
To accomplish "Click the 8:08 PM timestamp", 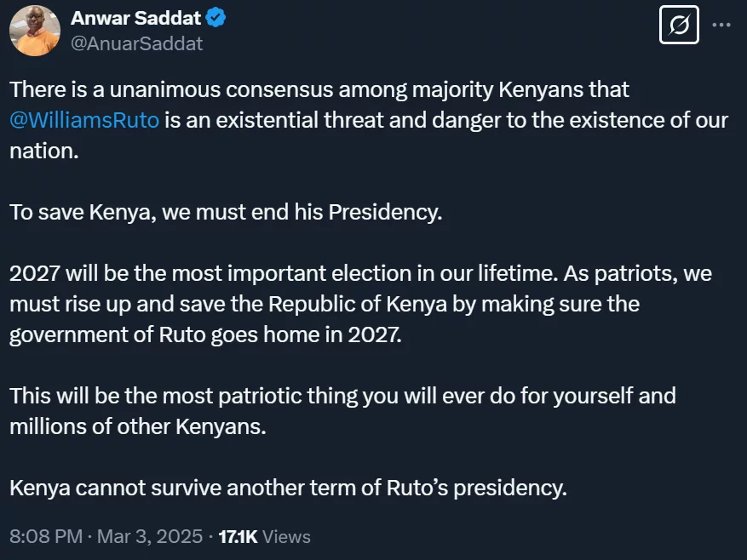I will tap(46, 536).
